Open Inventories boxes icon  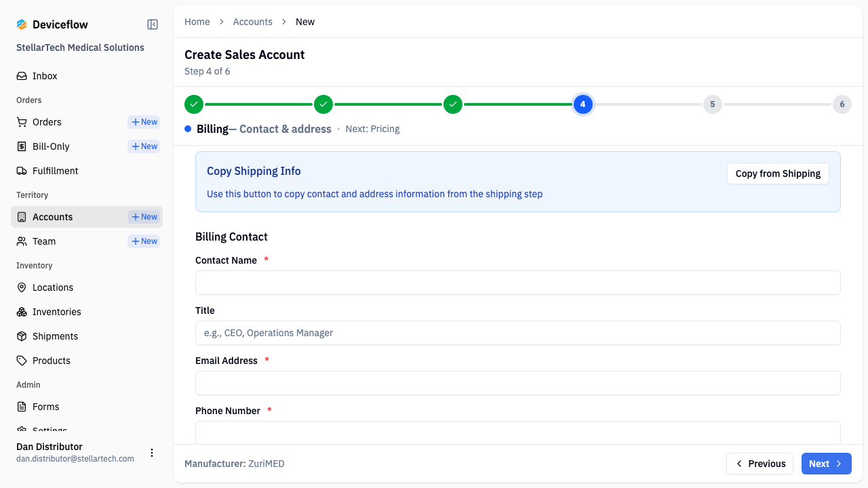pos(22,312)
